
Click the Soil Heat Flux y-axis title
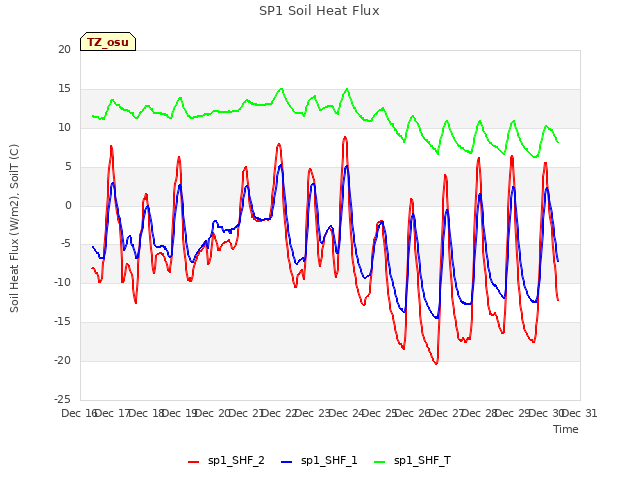[x=14, y=228]
